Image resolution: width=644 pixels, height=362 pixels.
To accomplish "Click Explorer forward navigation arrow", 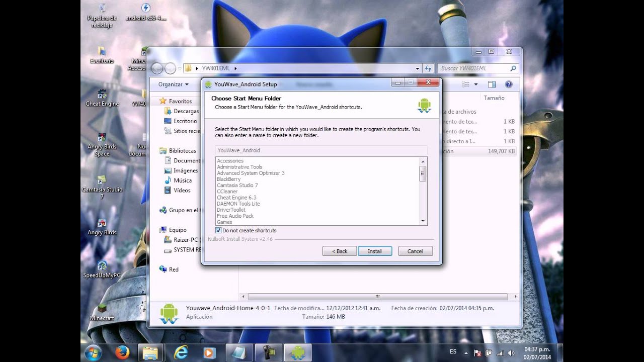I will click(x=170, y=68).
